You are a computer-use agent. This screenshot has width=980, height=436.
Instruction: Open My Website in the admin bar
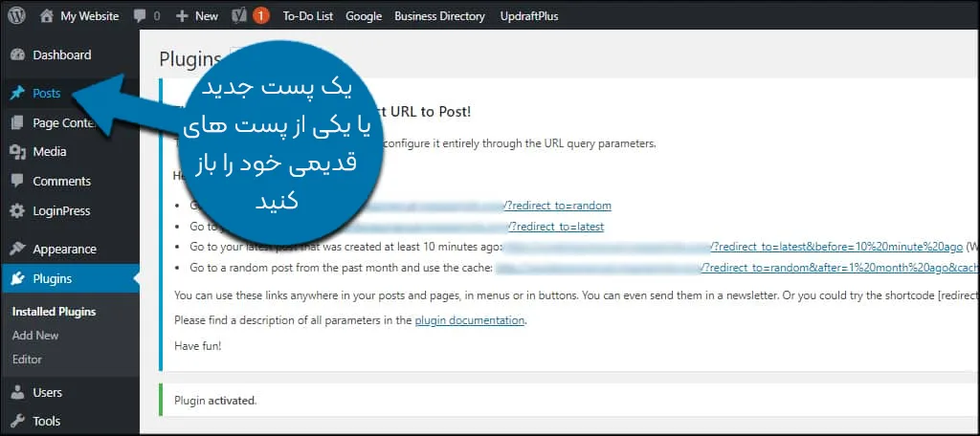pos(89,16)
